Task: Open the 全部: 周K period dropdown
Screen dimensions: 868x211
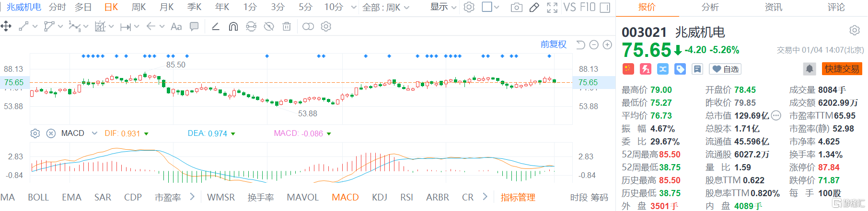Action: [x=385, y=7]
